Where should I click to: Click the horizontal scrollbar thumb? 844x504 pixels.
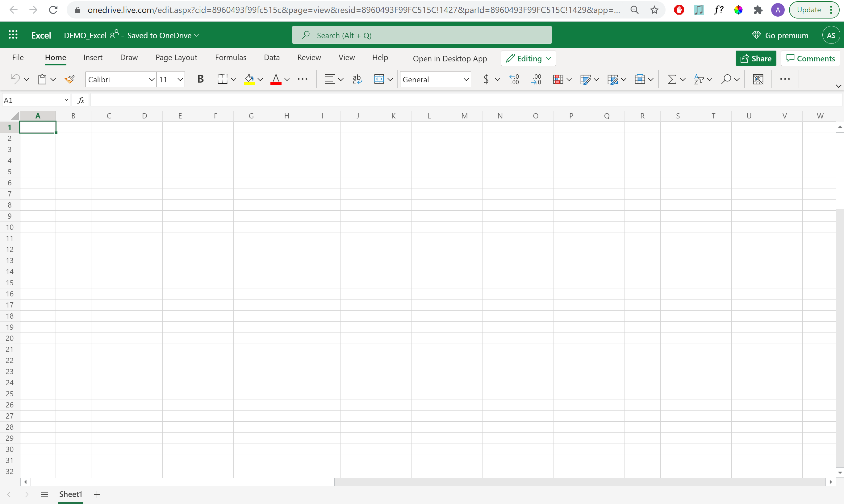coord(182,482)
